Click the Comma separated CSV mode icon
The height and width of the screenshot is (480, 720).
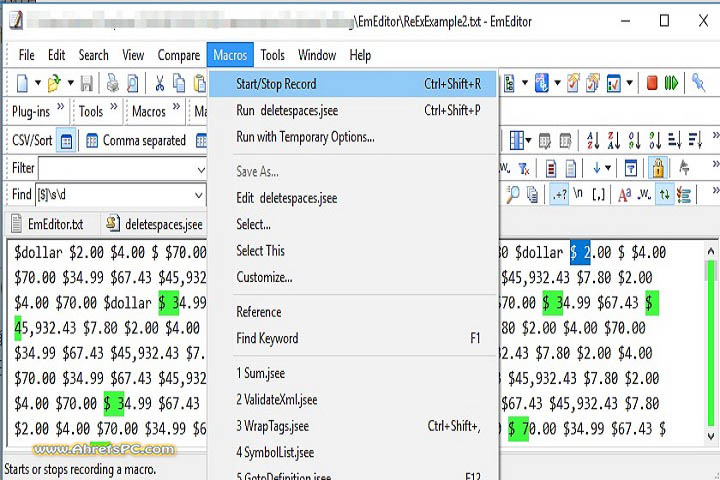(x=92, y=140)
